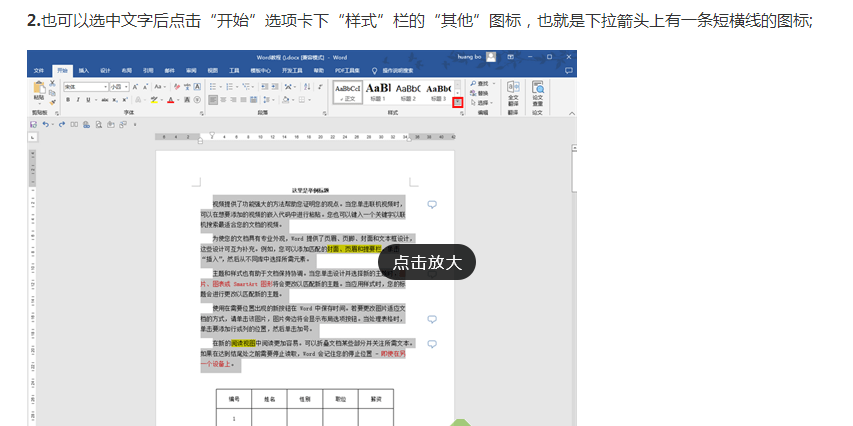Switch to the 设计 tab
The width and height of the screenshot is (853, 426).
coord(105,71)
